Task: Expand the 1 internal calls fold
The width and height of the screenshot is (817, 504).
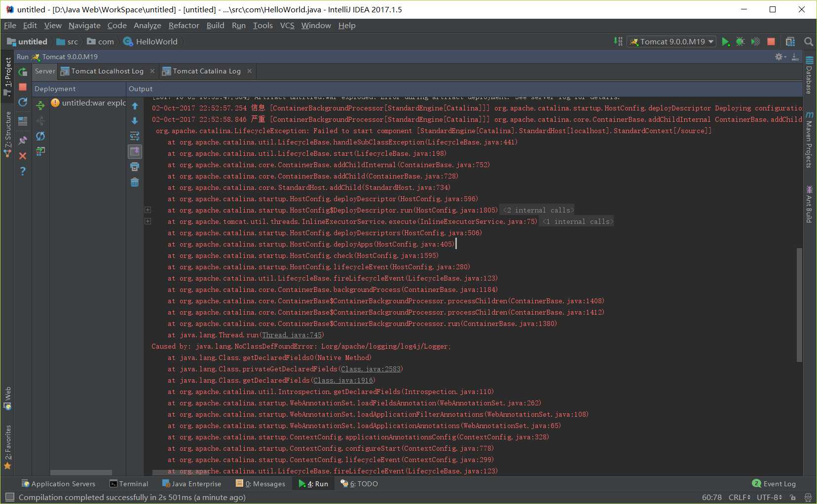Action: pos(577,222)
